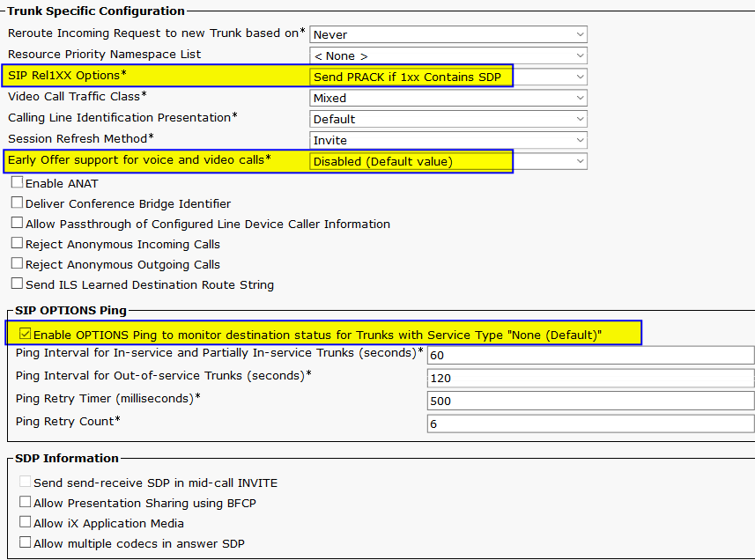The image size is (755, 560).
Task: Click the Ping Retry Timer field
Action: (x=590, y=401)
